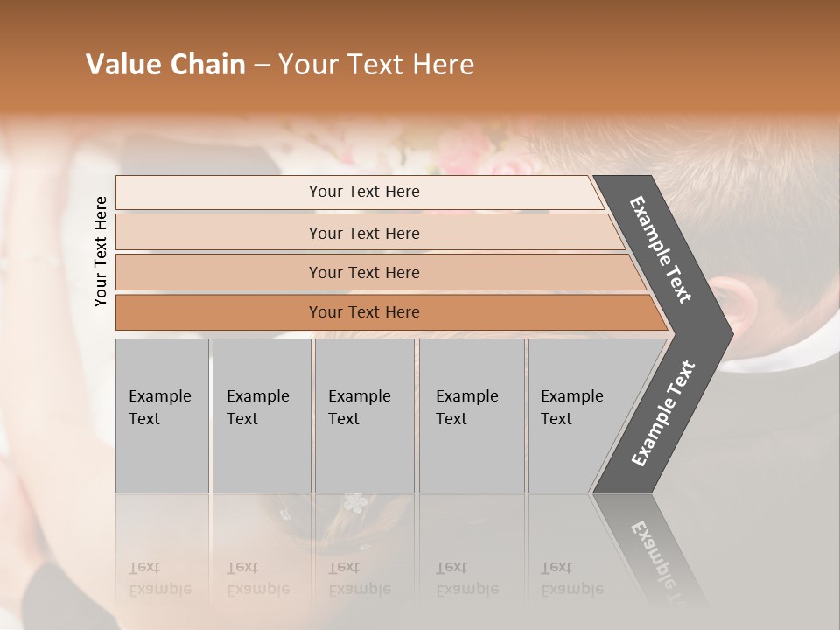Select the second gray "Example Text" box

coord(261,415)
